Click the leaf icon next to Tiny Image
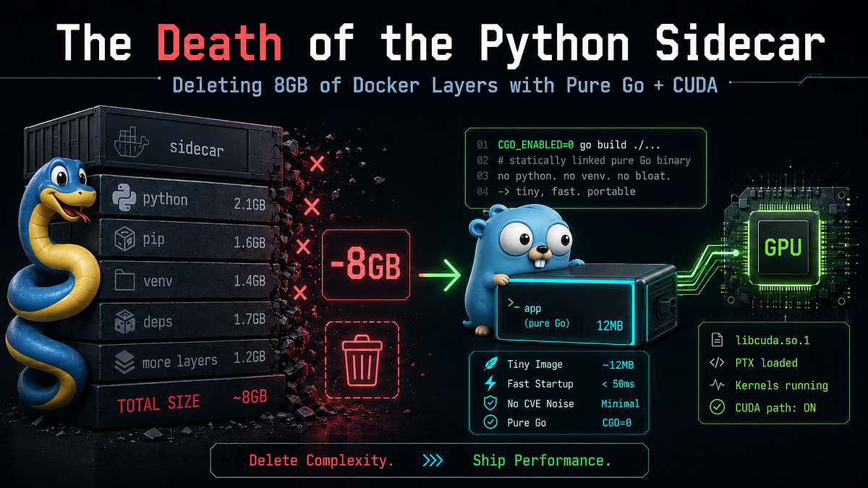Viewport: 868px width, 488px height. 489,365
